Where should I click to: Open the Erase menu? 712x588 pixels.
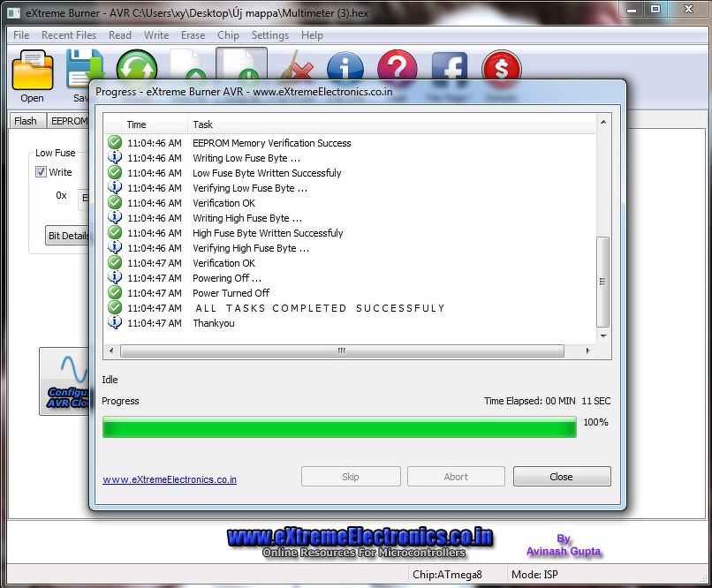[x=193, y=35]
